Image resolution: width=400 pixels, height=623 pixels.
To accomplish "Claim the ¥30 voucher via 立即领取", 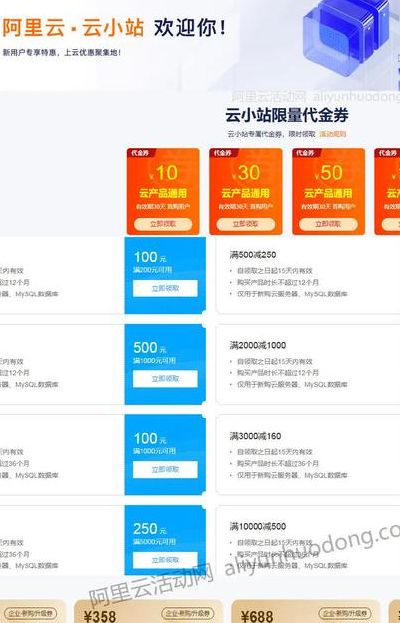I will pos(245,224).
